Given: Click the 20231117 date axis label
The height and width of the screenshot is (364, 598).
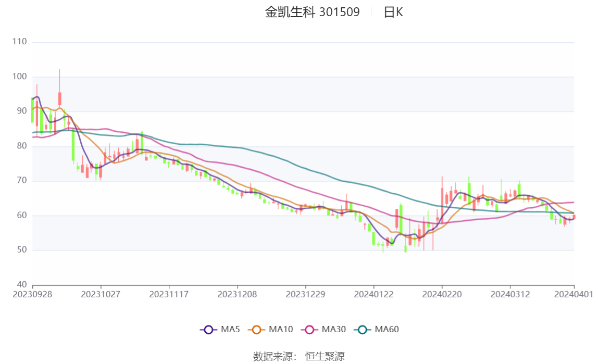Looking at the screenshot, I should tap(169, 295).
